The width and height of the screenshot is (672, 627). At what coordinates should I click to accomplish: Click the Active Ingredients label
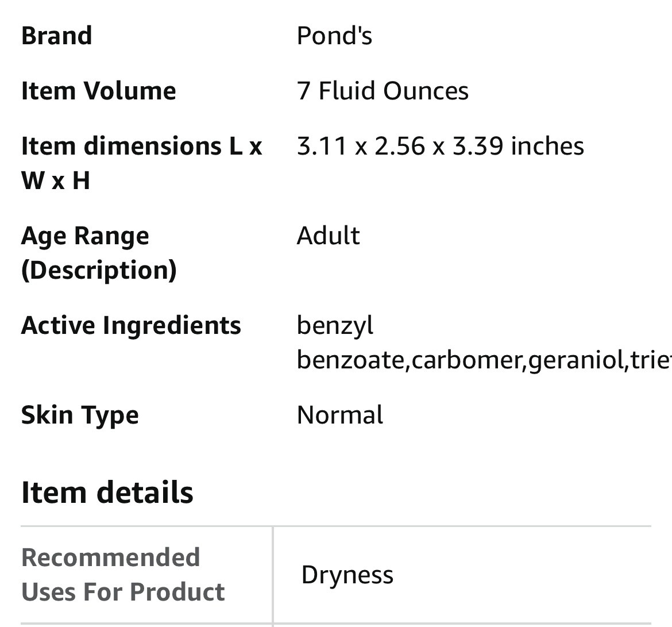(131, 325)
